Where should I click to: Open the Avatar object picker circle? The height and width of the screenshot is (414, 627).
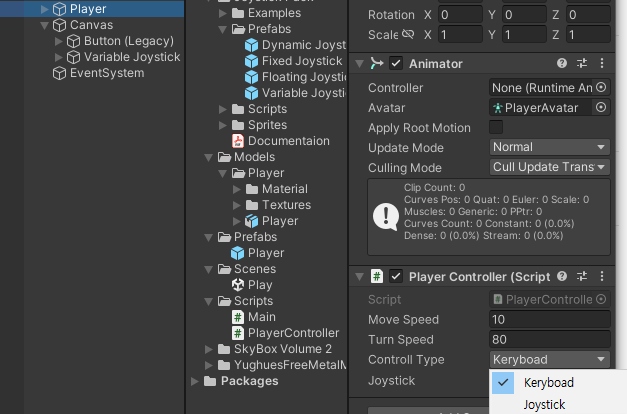pyautogui.click(x=601, y=107)
